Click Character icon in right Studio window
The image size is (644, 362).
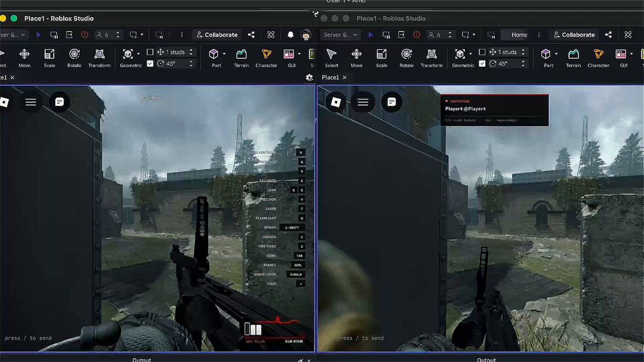point(598,58)
